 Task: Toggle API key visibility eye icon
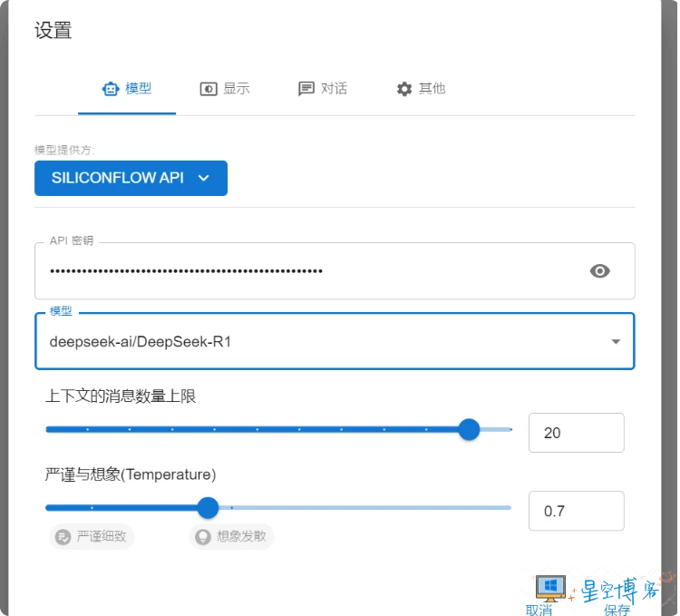600,271
